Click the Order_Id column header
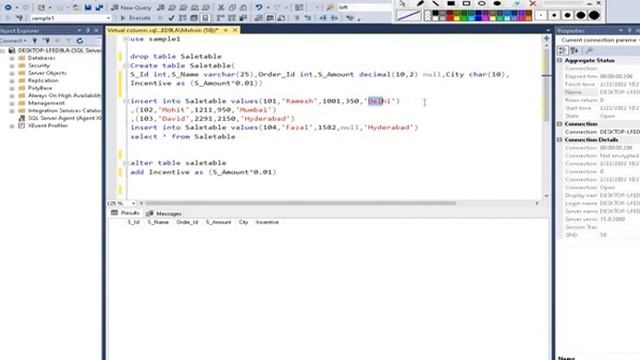 (187, 222)
